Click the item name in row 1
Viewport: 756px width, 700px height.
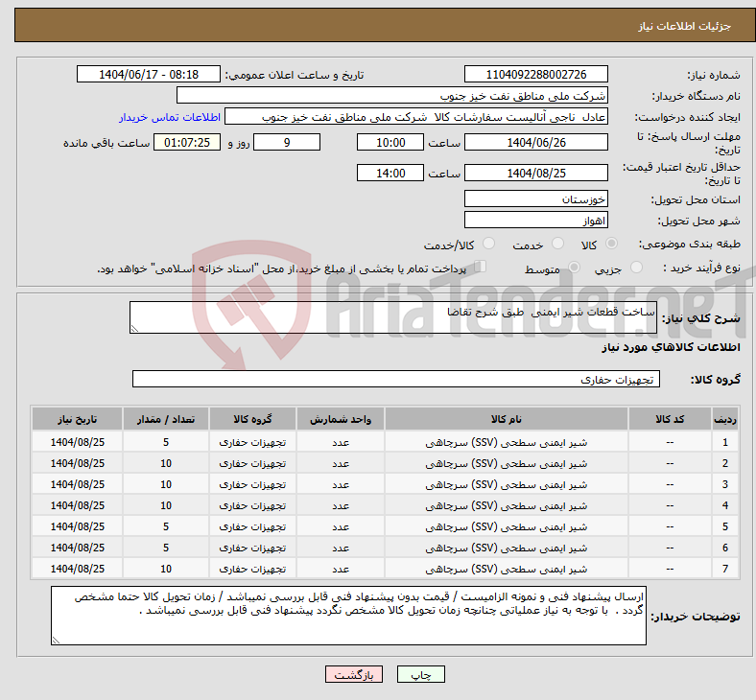pyautogui.click(x=507, y=442)
